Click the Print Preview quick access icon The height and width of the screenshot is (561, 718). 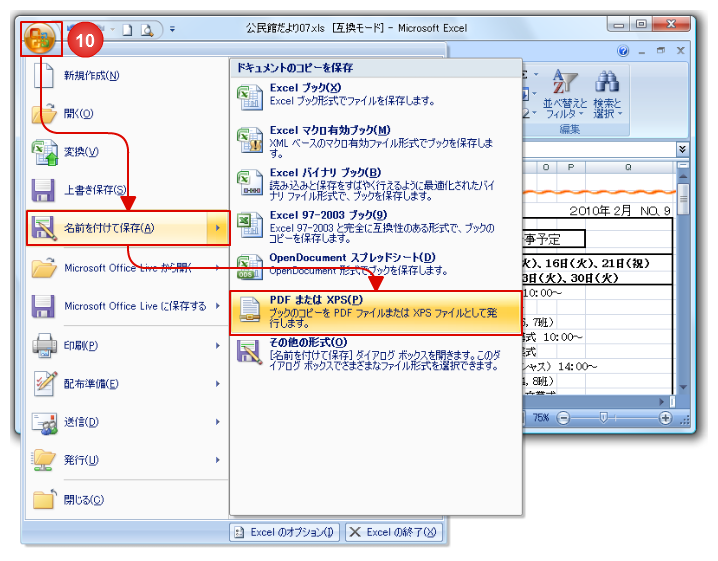(x=147, y=31)
